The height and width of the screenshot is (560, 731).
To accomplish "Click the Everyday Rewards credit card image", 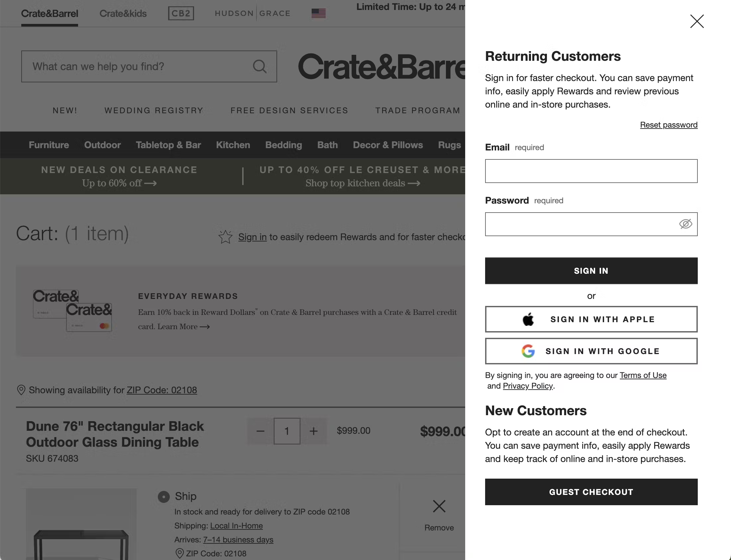I will pyautogui.click(x=72, y=311).
